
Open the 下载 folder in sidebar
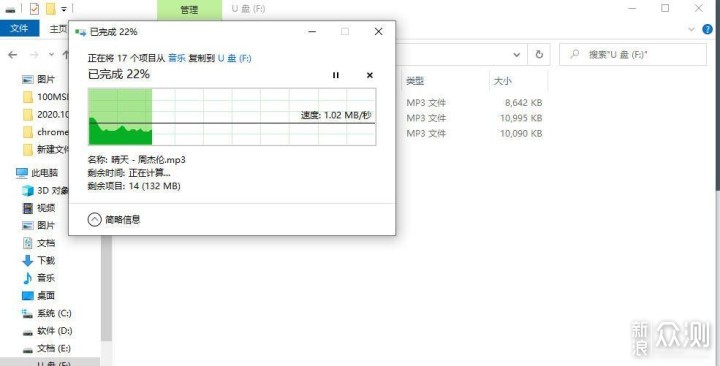(39, 260)
